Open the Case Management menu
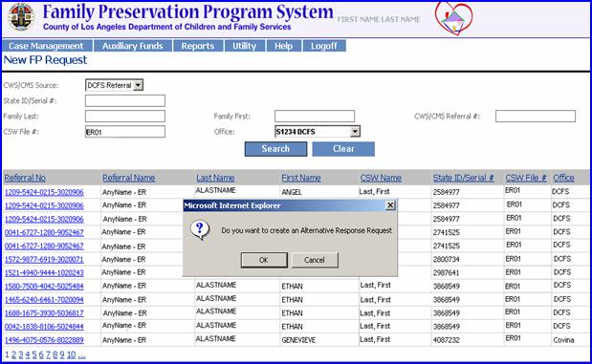 [47, 46]
